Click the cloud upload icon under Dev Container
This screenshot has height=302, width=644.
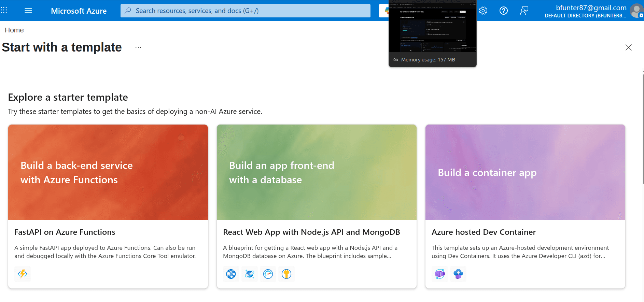click(x=458, y=274)
